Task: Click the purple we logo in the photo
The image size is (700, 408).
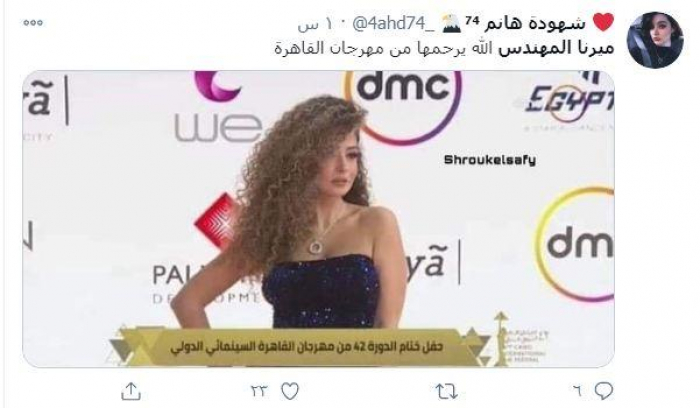Action: point(218,107)
